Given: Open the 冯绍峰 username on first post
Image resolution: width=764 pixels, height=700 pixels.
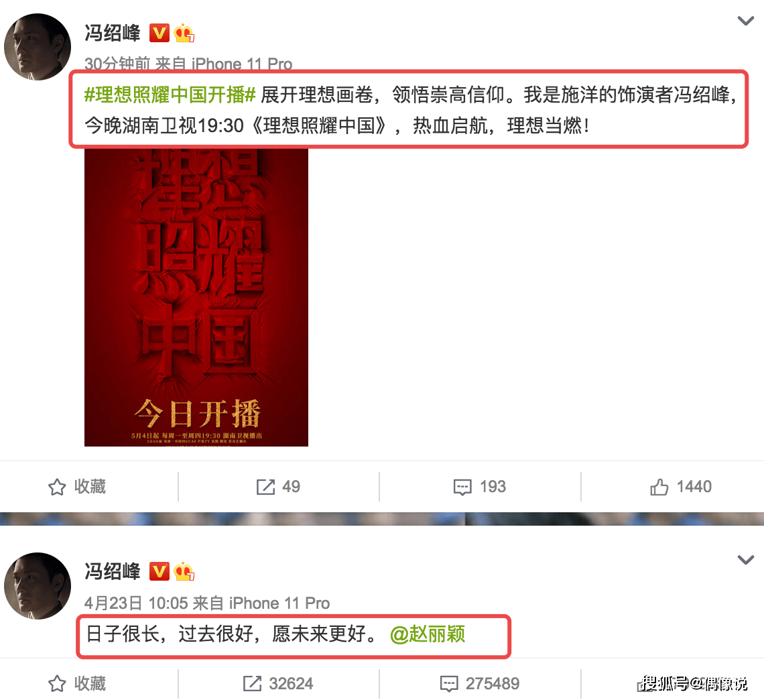Looking at the screenshot, I should pyautogui.click(x=113, y=33).
